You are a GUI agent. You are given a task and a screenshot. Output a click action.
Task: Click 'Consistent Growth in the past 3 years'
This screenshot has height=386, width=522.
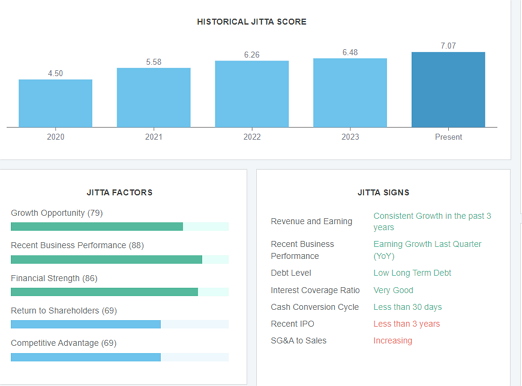432,221
